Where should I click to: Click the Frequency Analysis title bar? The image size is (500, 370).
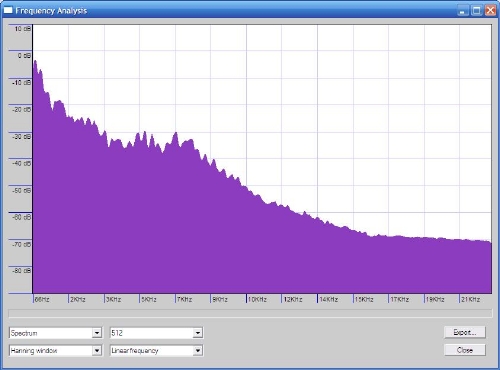pos(233,10)
